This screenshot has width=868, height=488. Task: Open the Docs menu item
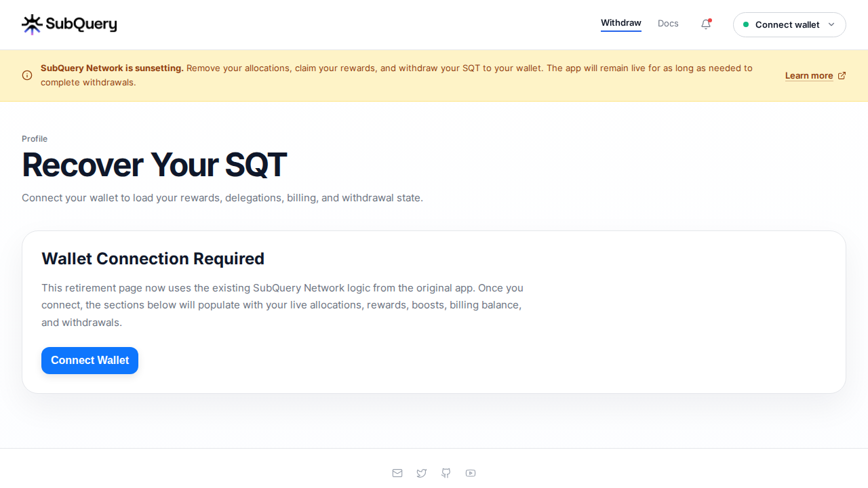click(668, 24)
